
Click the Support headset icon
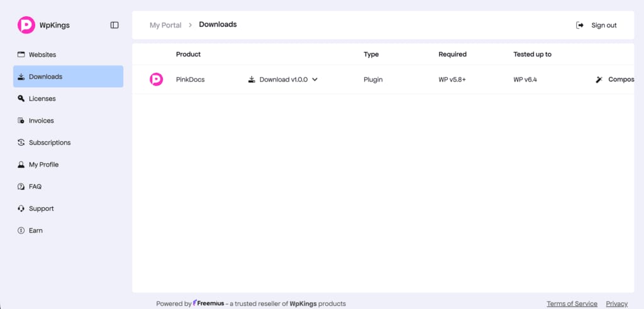tap(21, 209)
